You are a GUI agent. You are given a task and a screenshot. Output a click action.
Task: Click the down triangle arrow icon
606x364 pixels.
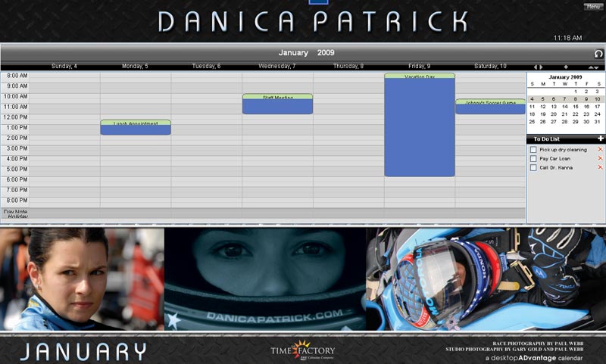pyautogui.click(x=596, y=67)
